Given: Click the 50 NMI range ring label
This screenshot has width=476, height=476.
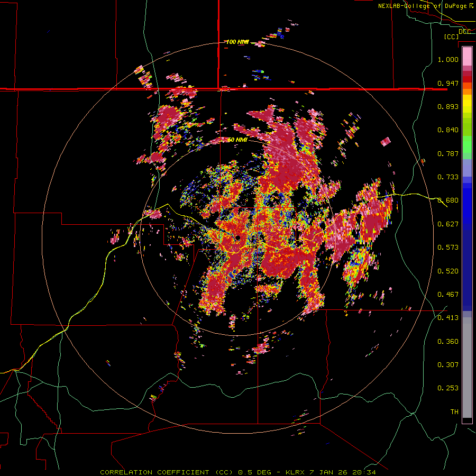Looking at the screenshot, I should (237, 140).
